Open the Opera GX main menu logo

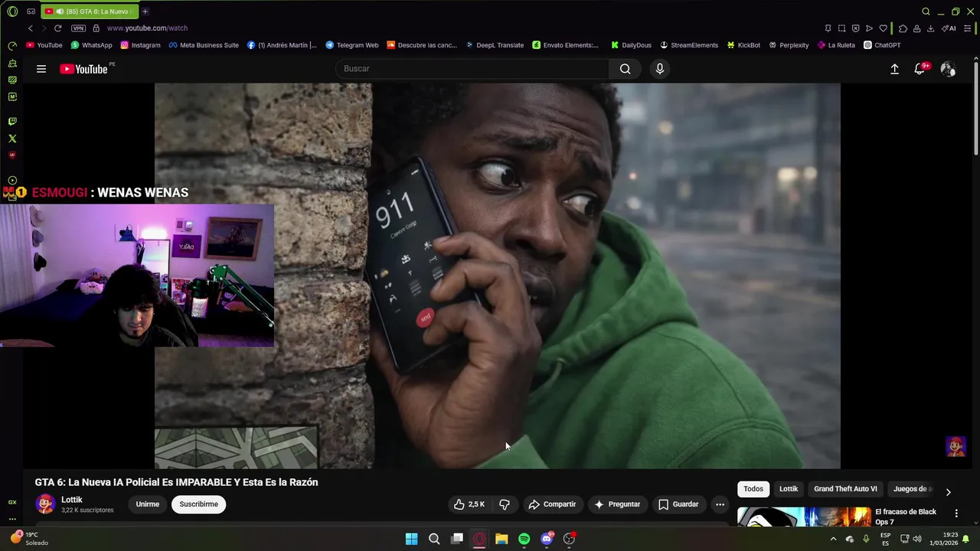(12, 11)
